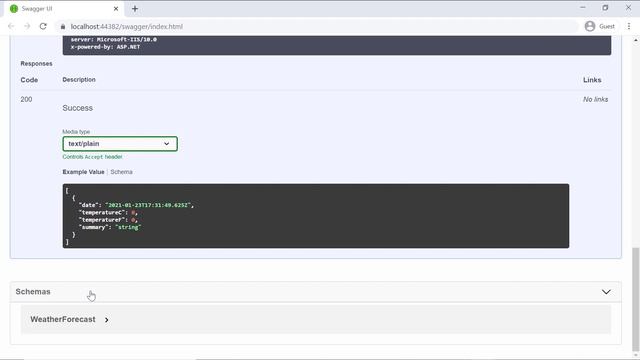Switch to the Example Value tab
640x360 pixels.
(x=83, y=172)
